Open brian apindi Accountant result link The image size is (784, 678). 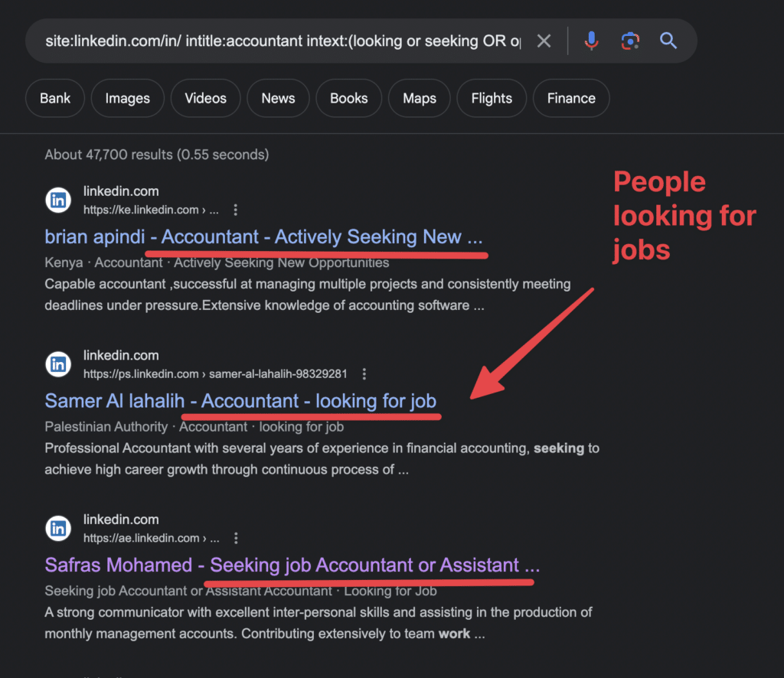[263, 236]
